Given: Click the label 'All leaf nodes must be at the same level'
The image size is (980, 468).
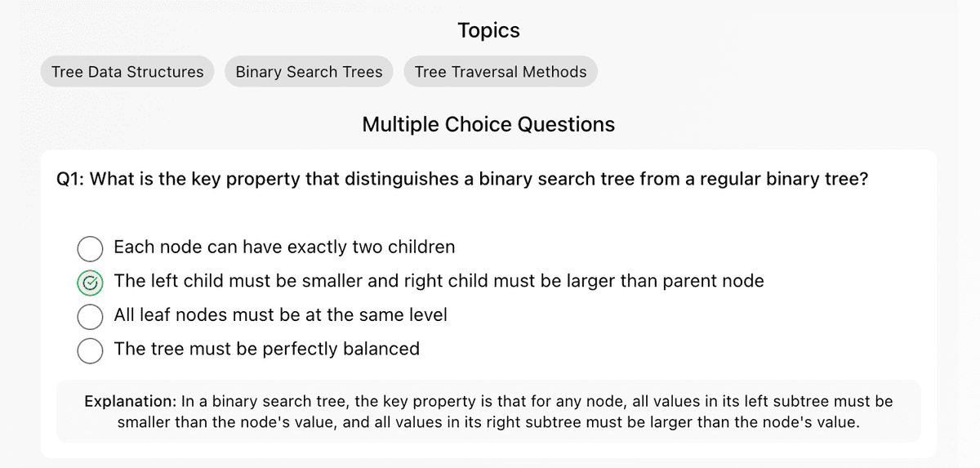Looking at the screenshot, I should [281, 314].
